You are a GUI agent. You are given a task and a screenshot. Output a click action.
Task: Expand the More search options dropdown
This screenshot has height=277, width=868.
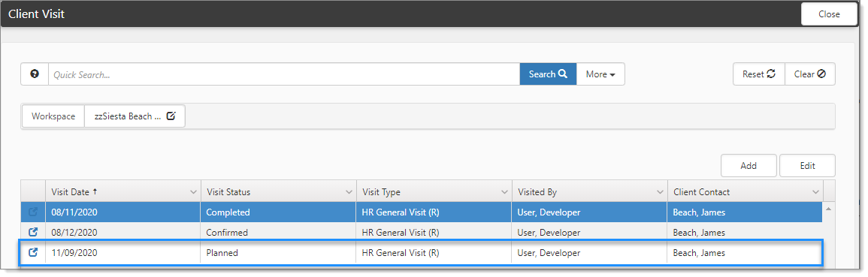(x=600, y=74)
